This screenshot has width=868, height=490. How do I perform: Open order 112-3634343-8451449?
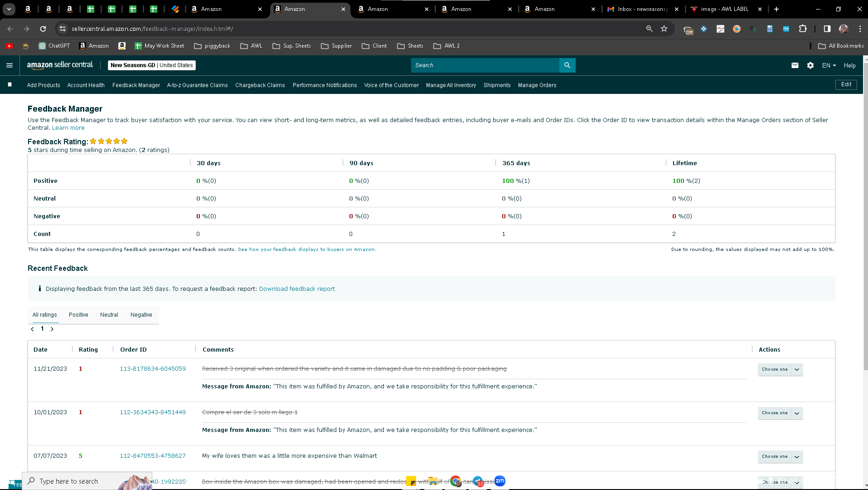pyautogui.click(x=153, y=412)
